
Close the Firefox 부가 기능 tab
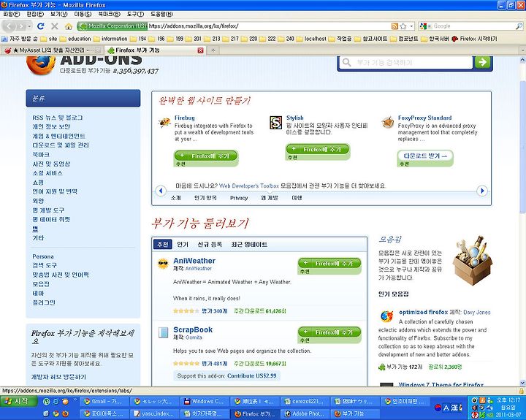tap(201, 50)
